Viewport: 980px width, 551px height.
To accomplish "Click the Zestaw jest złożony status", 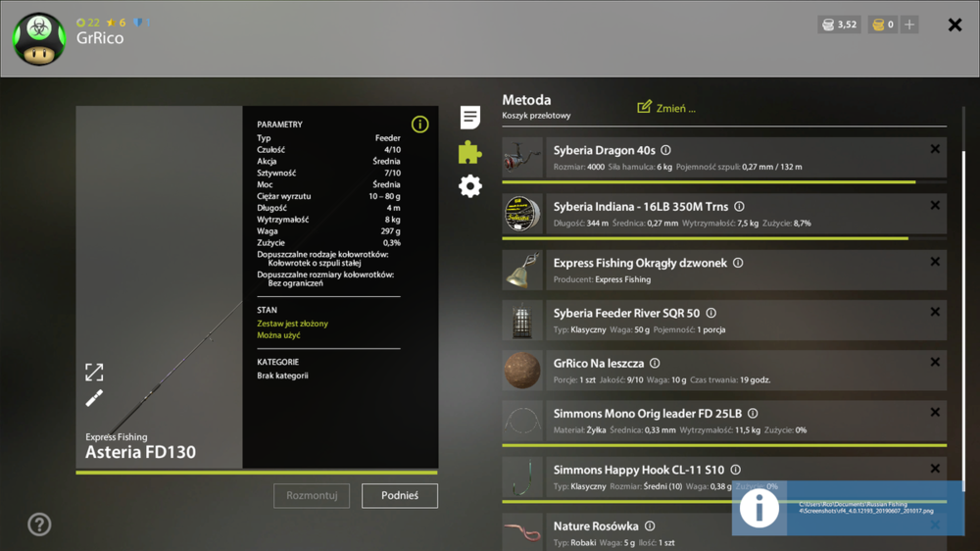I will tap(292, 324).
